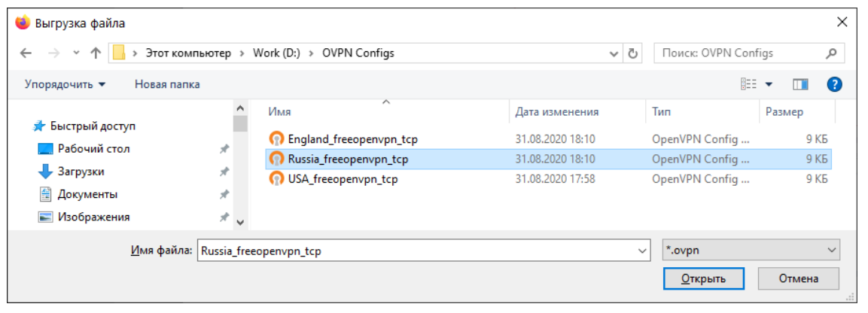Click Новая папка to create folder

[167, 84]
